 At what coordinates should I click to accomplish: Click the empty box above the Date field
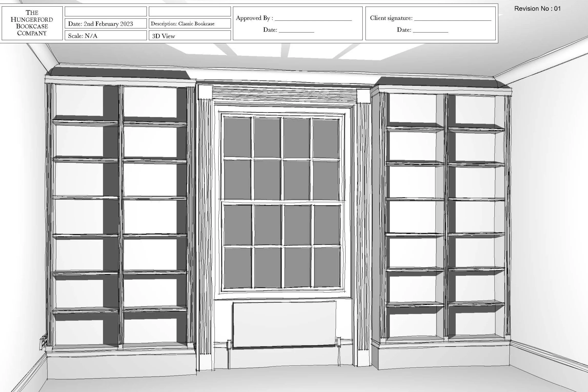[106, 12]
